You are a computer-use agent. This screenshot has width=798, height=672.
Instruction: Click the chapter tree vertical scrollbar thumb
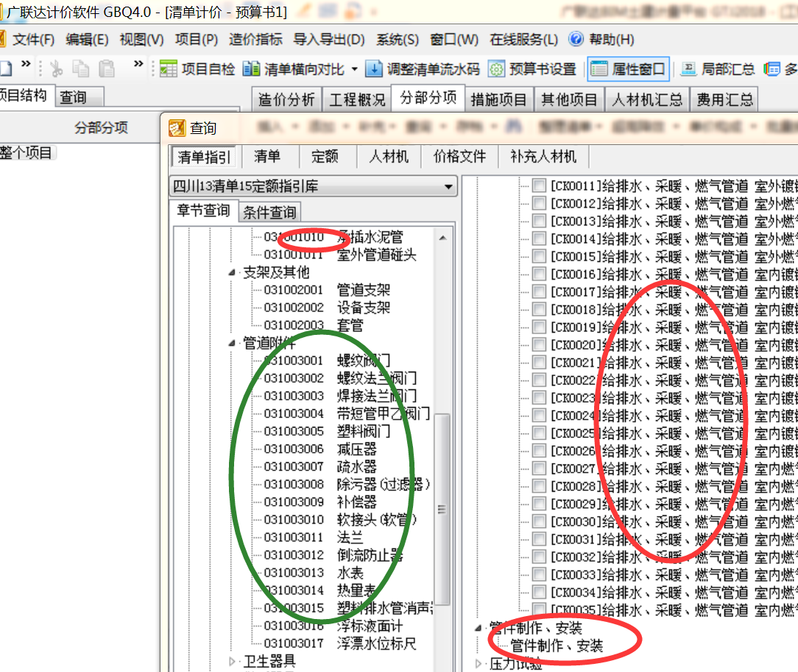click(x=442, y=509)
